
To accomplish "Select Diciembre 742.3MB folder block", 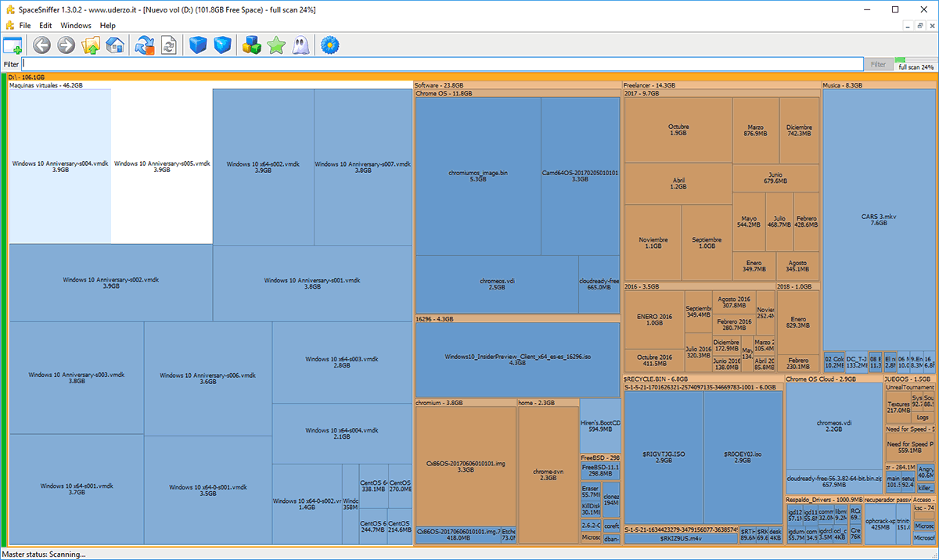I will pos(799,131).
